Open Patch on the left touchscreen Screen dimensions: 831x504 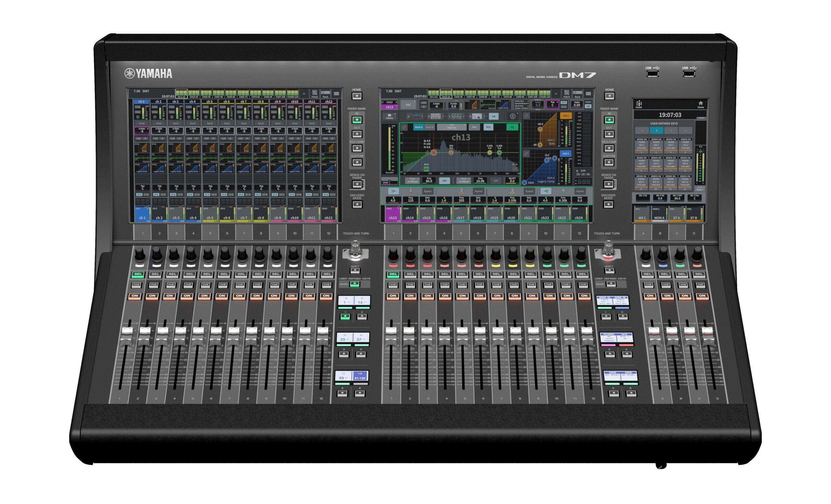click(314, 94)
